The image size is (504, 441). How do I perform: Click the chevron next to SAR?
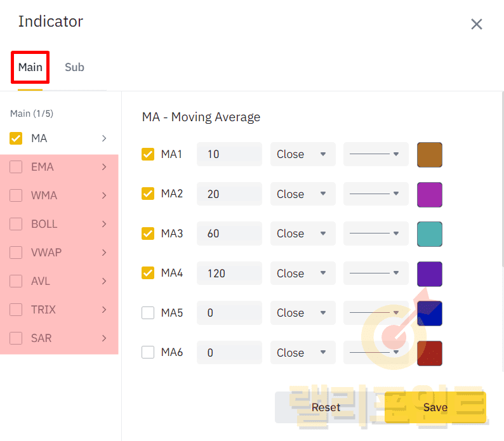coord(104,338)
